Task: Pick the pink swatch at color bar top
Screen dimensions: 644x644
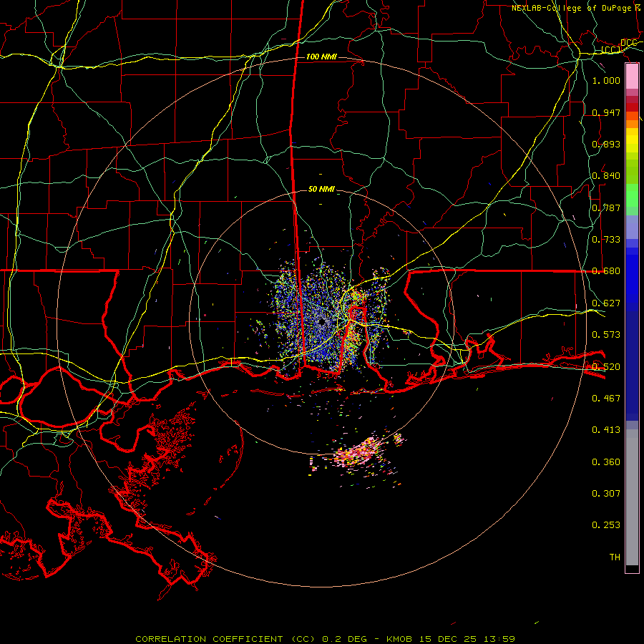Action: point(632,77)
